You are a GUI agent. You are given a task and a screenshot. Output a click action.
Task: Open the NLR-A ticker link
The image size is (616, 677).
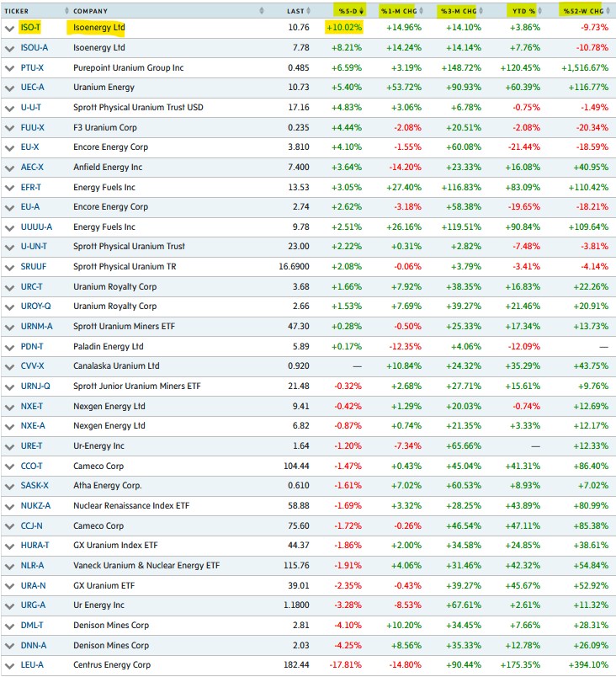(32, 566)
